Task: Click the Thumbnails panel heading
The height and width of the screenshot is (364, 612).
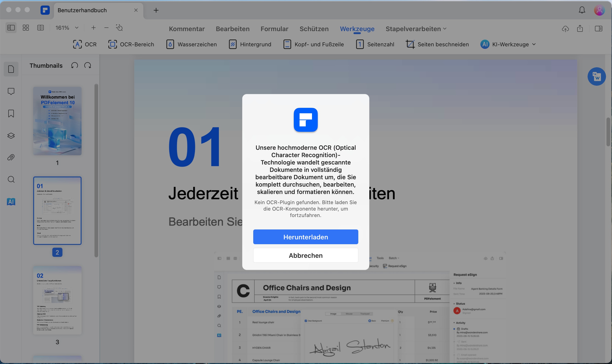Action: point(46,65)
